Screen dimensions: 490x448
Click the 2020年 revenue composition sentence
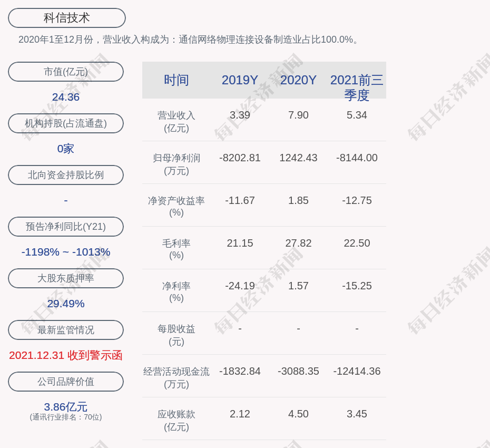pyautogui.click(x=189, y=40)
